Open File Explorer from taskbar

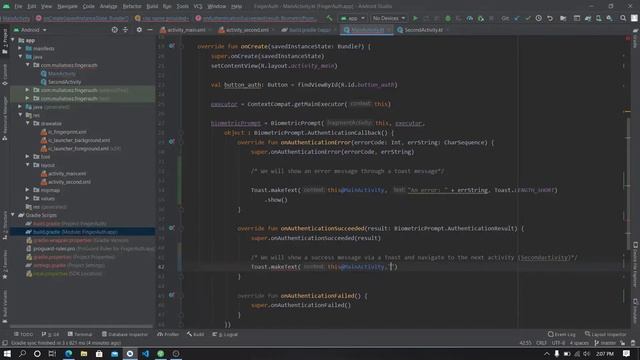click(x=84, y=353)
